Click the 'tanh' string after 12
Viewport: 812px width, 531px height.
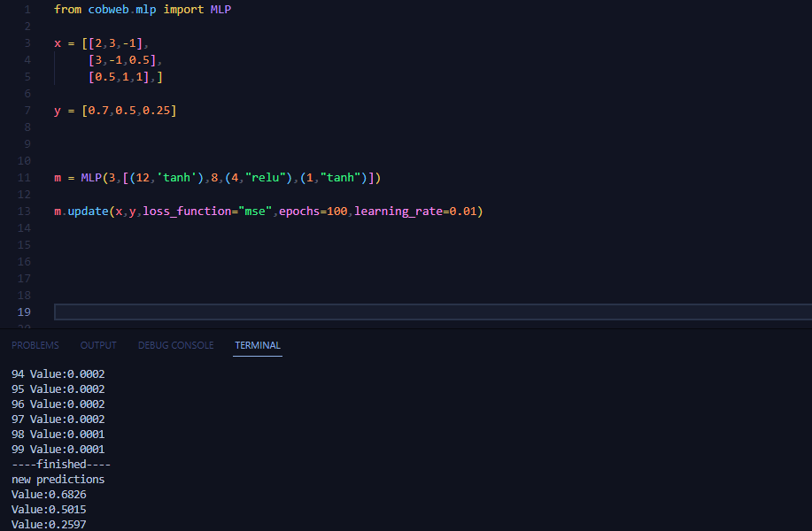coord(176,178)
